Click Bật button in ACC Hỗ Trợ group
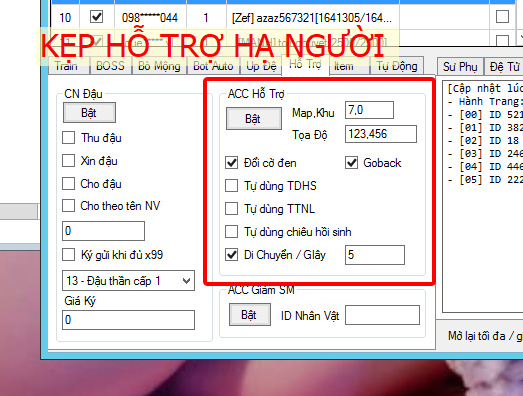This screenshot has height=396, width=523. pyautogui.click(x=253, y=118)
